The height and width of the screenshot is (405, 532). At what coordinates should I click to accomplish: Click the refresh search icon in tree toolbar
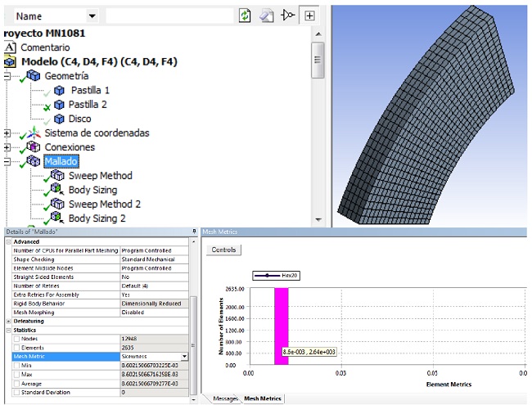[245, 16]
